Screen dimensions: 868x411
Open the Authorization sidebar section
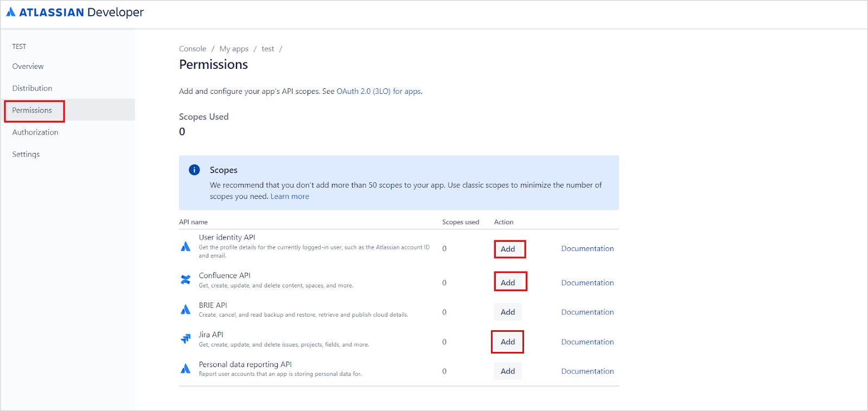point(35,132)
